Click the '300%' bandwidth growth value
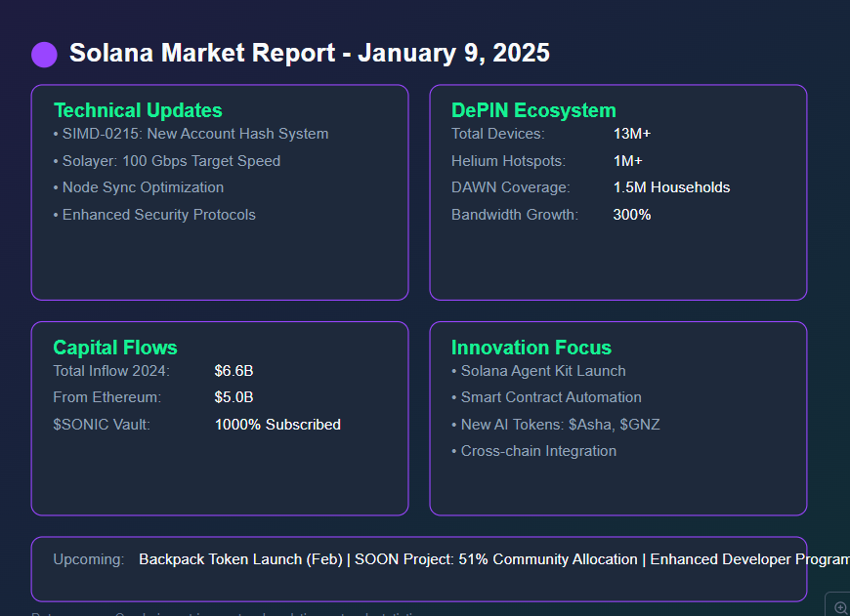Screen dimensions: 850x616 [631, 215]
